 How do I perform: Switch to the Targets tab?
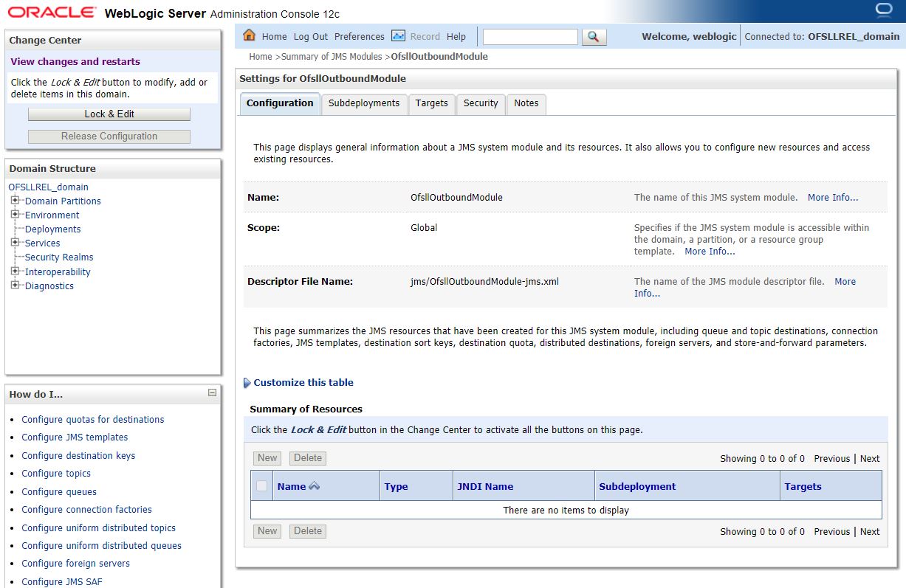pyautogui.click(x=432, y=103)
